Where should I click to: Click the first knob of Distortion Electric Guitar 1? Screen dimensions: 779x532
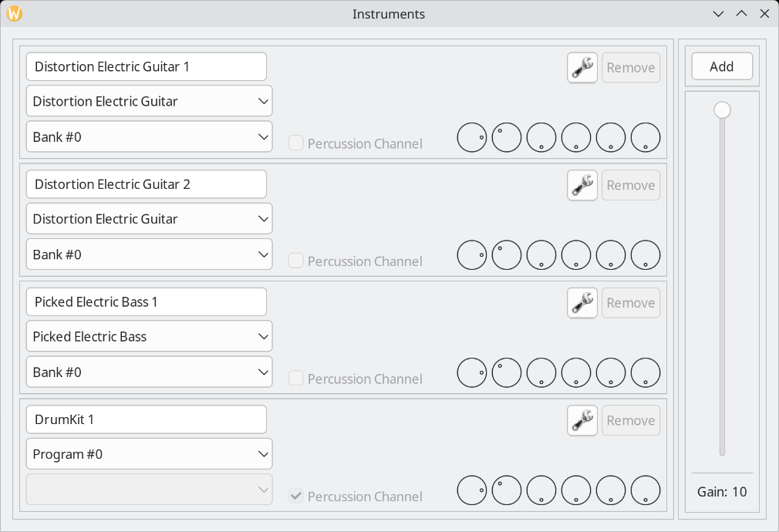(471, 137)
